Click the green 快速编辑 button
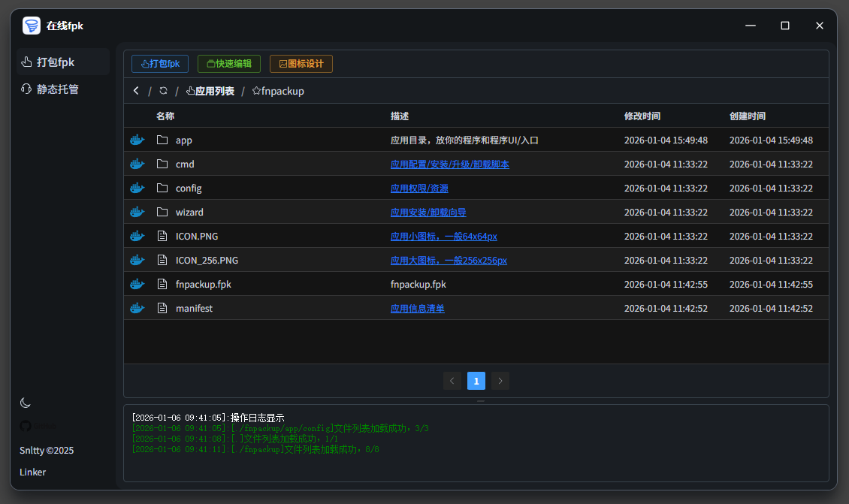This screenshot has height=504, width=849. pos(229,64)
